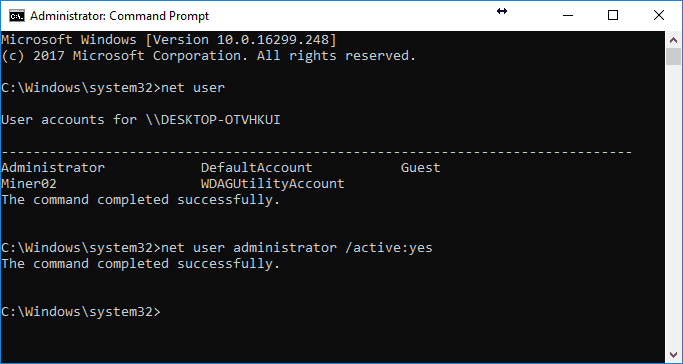Click the Windows version text line
The image size is (683, 364).
[169, 40]
